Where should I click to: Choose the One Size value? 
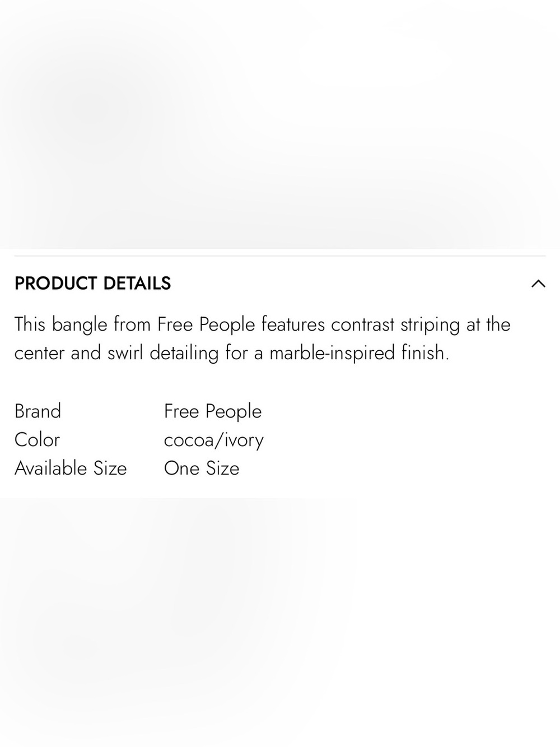pos(202,468)
